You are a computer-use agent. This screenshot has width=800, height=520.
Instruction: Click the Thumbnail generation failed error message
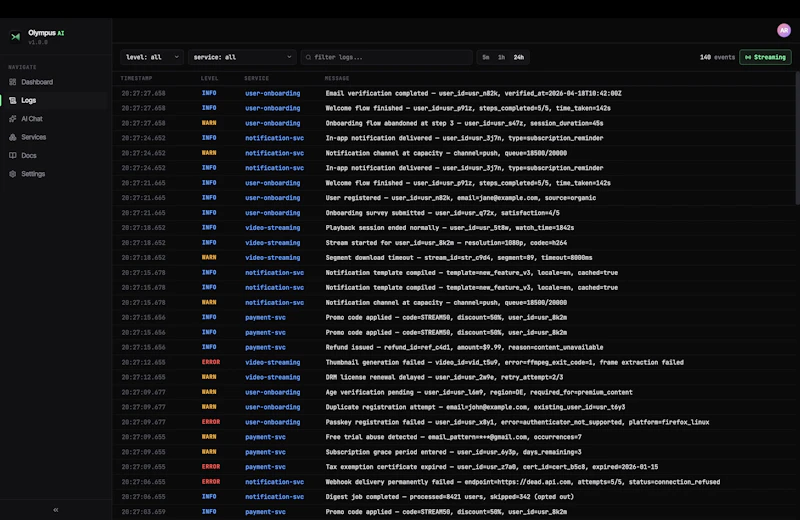(x=505, y=362)
